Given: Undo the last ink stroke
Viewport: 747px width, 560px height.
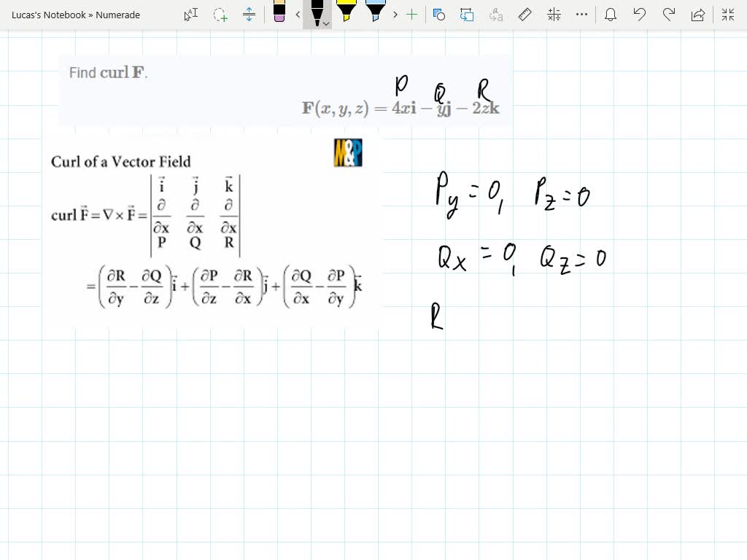Looking at the screenshot, I should 640,15.
